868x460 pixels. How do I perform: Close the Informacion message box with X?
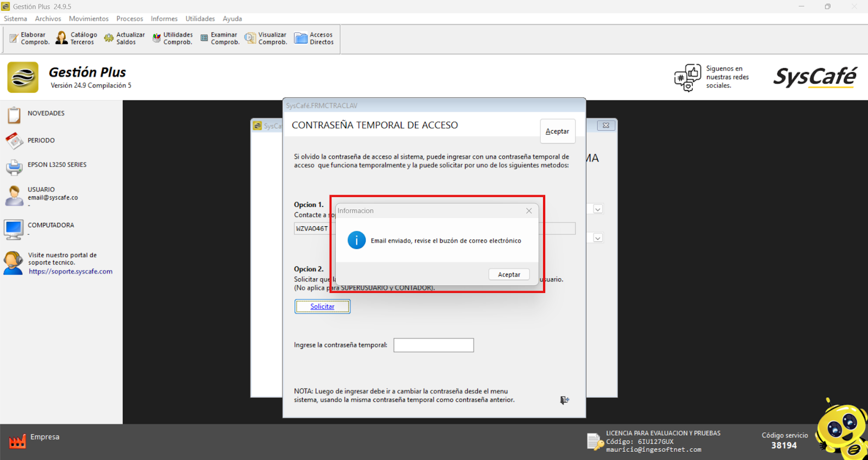[x=529, y=211]
